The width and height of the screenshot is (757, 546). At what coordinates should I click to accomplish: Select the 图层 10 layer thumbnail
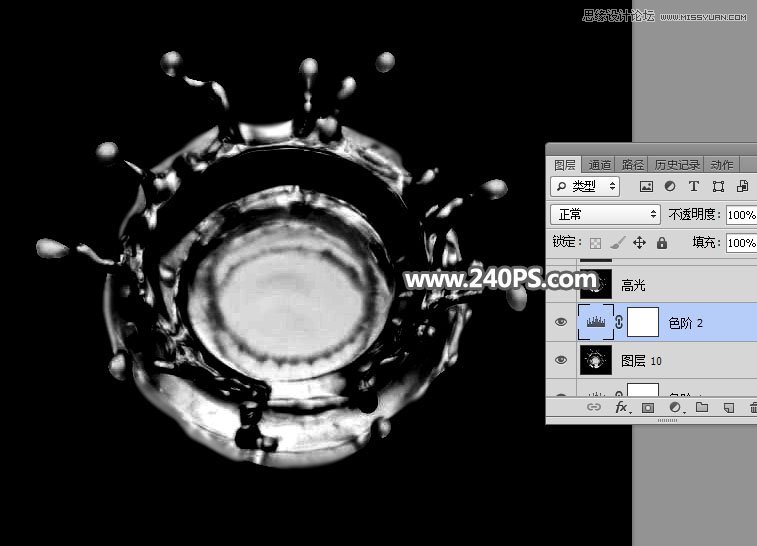pos(596,360)
